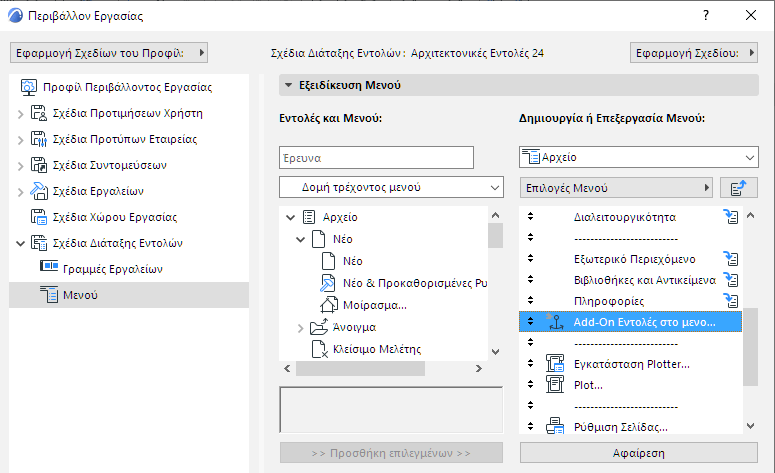Click the menu level-up icon button
Viewport: 775px width, 473px height.
(738, 188)
